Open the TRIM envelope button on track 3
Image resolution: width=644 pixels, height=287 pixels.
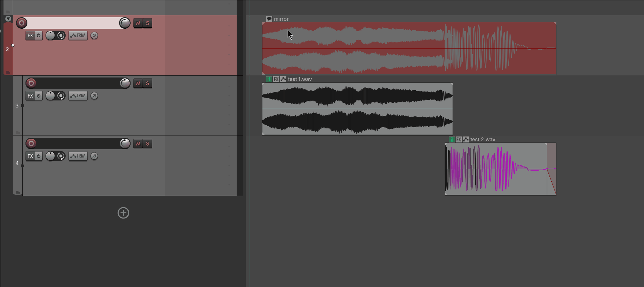pos(78,96)
